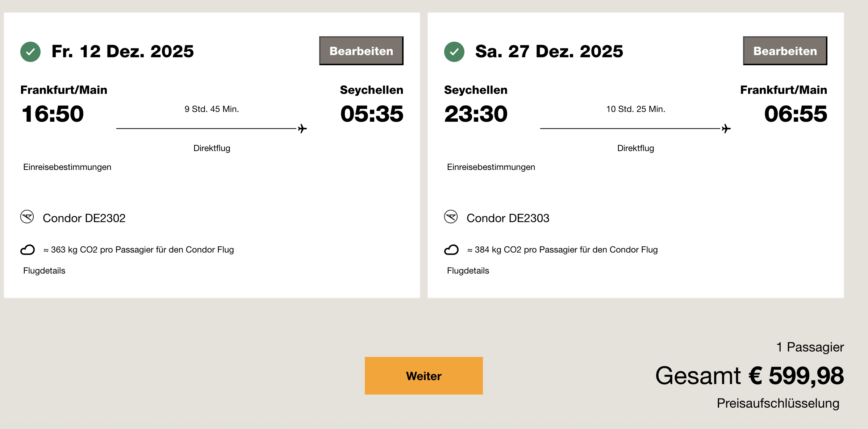Click the Condor DE2303 flight number text
Image resolution: width=868 pixels, height=429 pixels.
pos(508,218)
